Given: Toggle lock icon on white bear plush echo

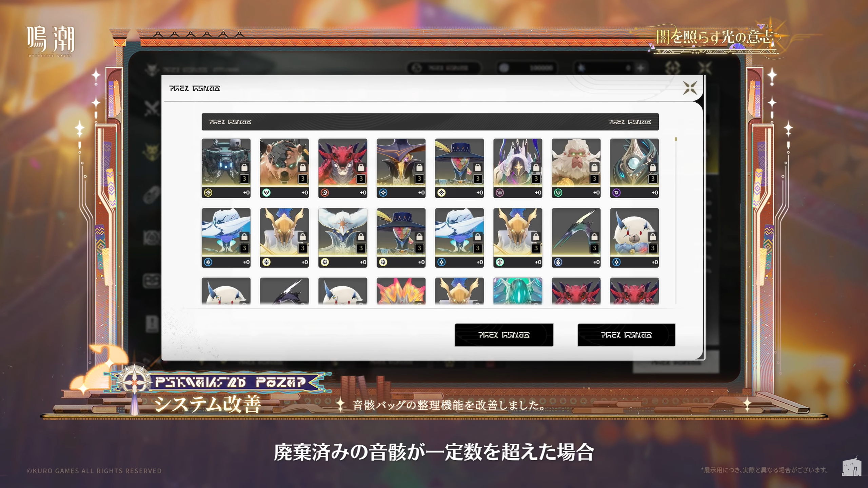Looking at the screenshot, I should click(653, 237).
